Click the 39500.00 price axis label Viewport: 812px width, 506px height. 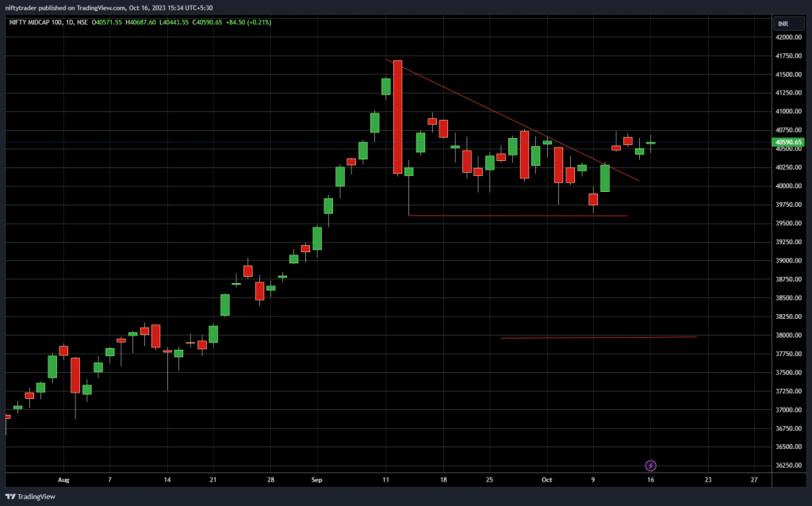click(x=788, y=223)
